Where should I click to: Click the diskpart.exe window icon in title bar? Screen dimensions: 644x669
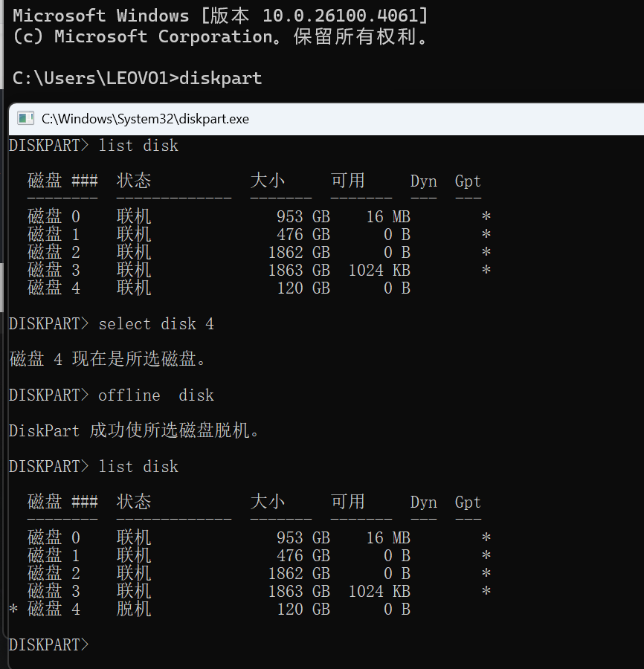25,118
